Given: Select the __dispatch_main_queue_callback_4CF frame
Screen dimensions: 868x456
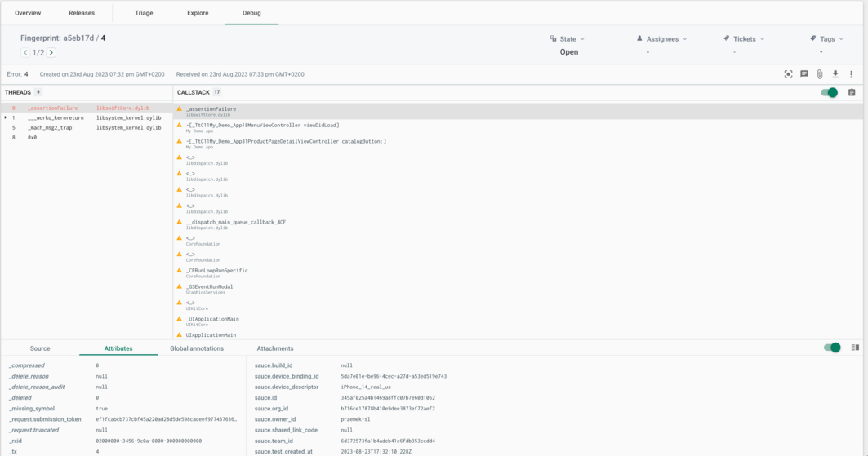Looking at the screenshot, I should click(236, 223).
